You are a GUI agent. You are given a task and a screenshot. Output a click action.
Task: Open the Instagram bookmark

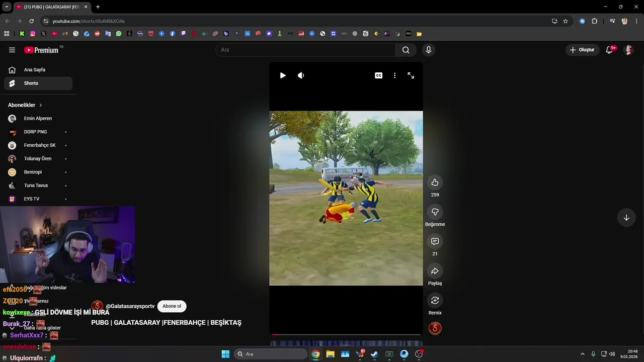[x=33, y=34]
